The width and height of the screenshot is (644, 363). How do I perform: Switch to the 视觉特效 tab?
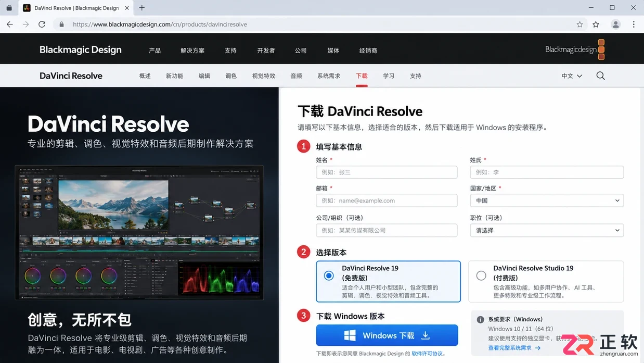(x=264, y=76)
